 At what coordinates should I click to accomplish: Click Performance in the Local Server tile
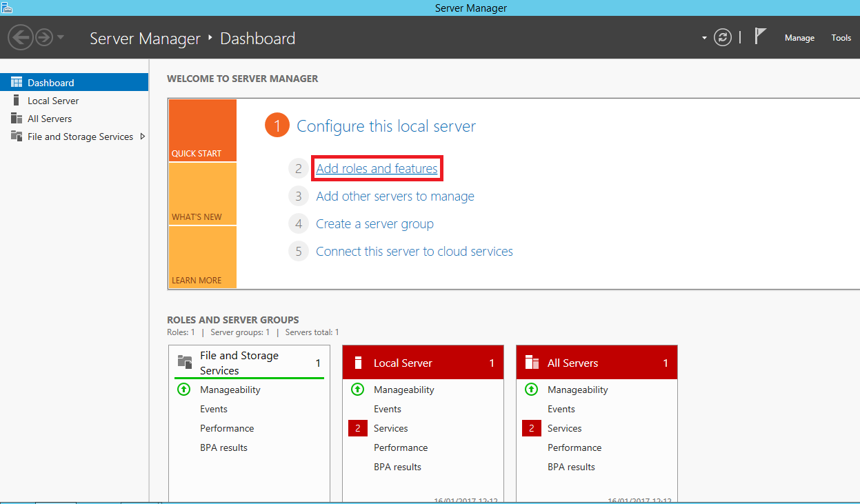click(x=401, y=447)
